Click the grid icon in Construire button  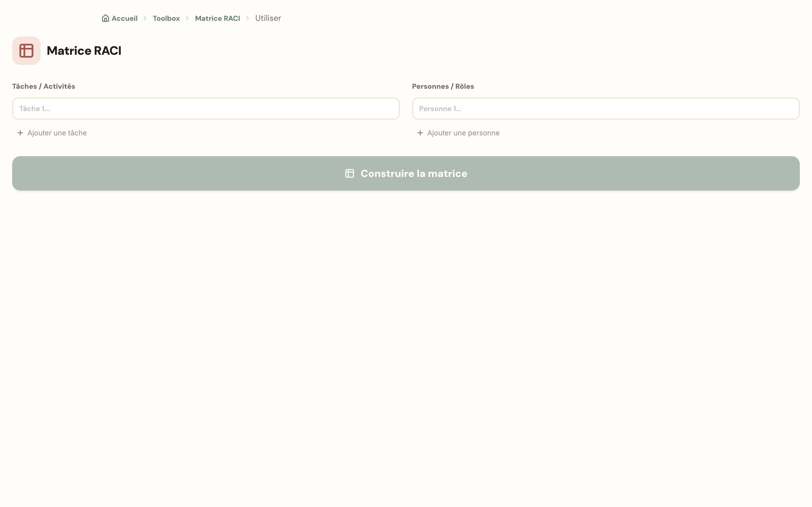click(350, 173)
